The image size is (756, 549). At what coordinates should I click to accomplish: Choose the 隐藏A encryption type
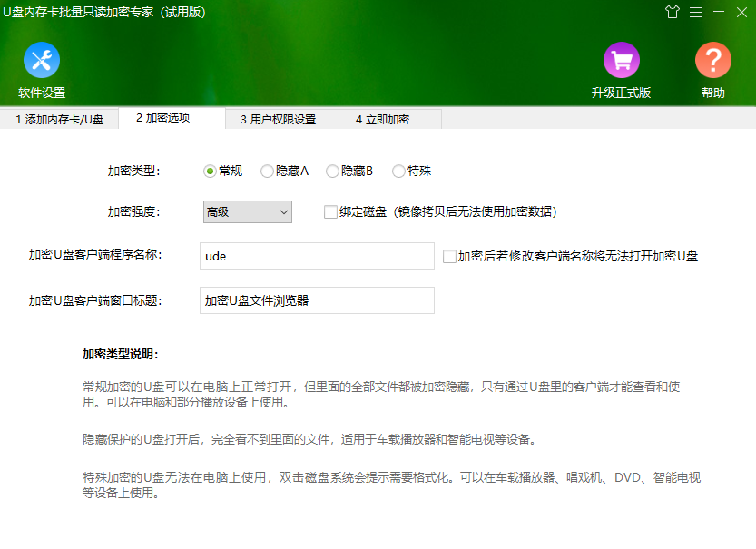[267, 171]
